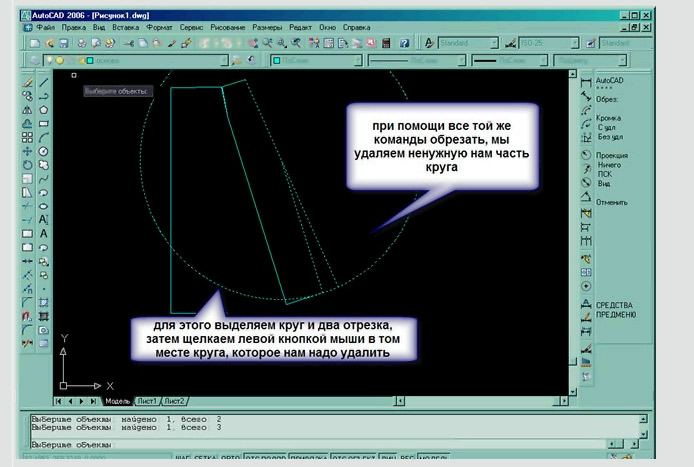
Task: Click Отменить in the right panel
Action: click(x=611, y=202)
